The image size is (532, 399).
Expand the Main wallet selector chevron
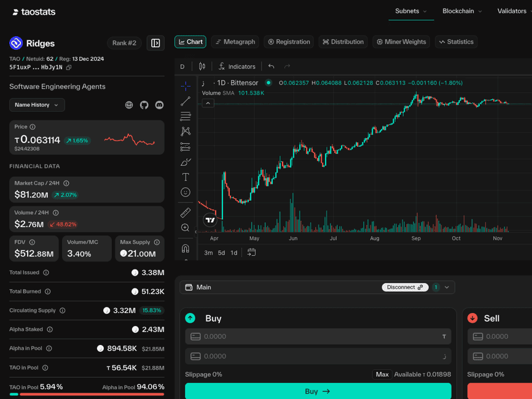(447, 287)
